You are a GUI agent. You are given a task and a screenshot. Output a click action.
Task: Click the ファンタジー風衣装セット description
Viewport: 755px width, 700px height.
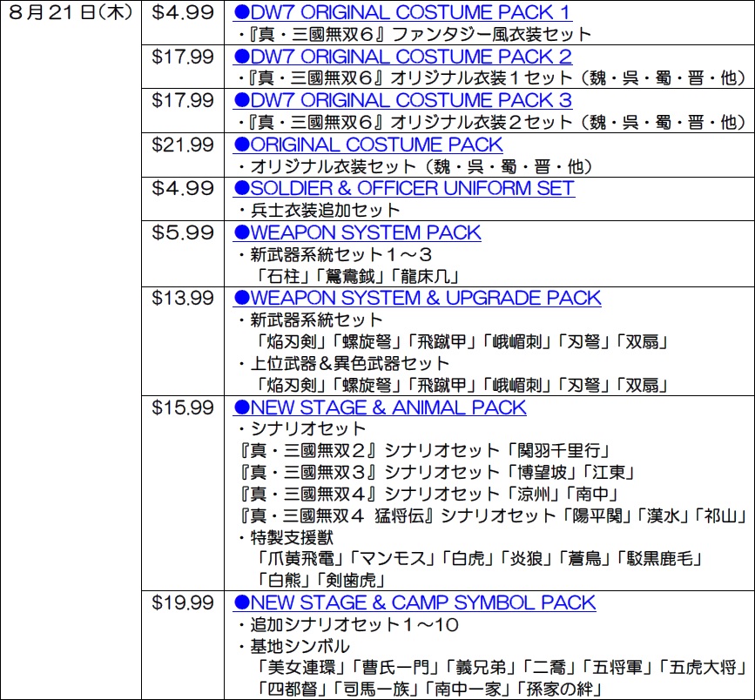coord(415,35)
